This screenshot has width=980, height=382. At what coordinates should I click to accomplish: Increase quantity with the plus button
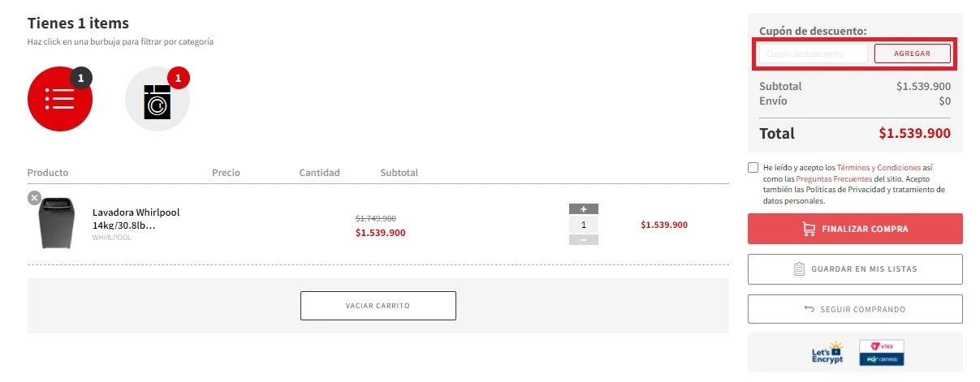pyautogui.click(x=583, y=209)
